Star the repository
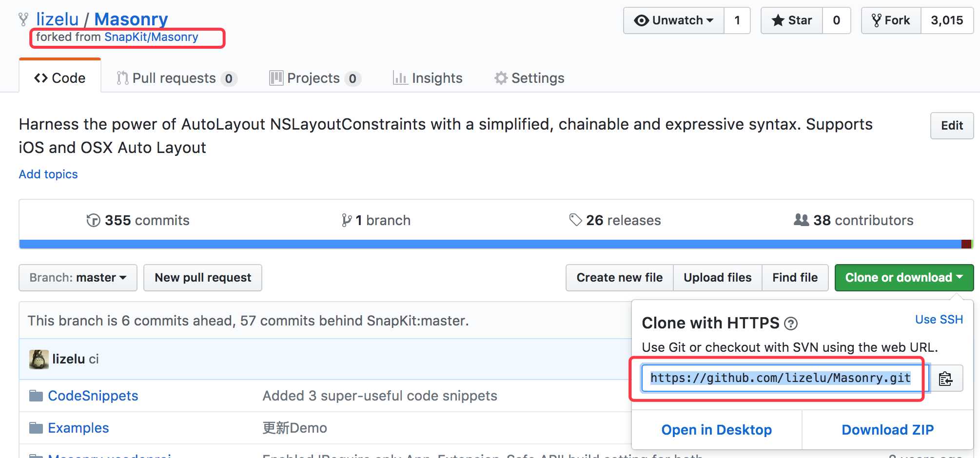 [792, 20]
